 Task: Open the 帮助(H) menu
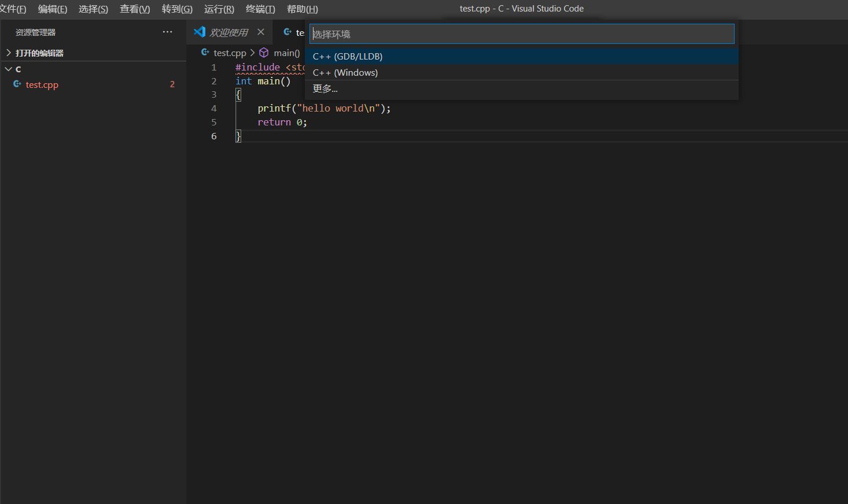tap(303, 9)
